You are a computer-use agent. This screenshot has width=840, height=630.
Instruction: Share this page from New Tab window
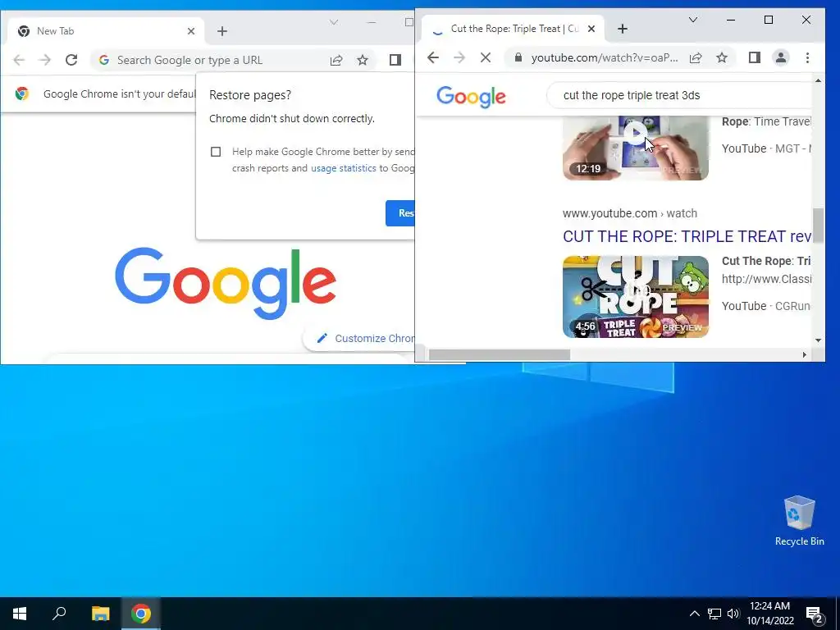pyautogui.click(x=336, y=60)
